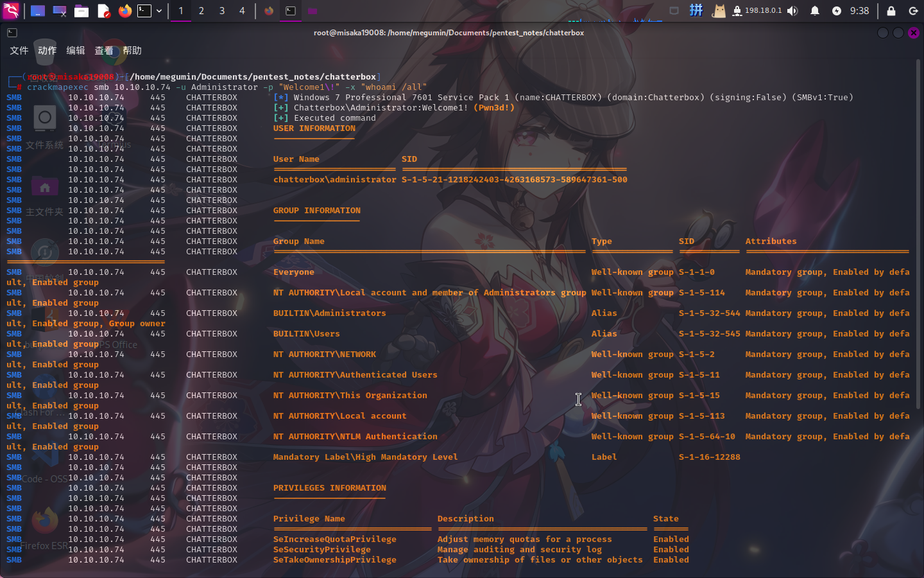This screenshot has width=924, height=578.
Task: Open the 查看 menu
Action: [104, 51]
